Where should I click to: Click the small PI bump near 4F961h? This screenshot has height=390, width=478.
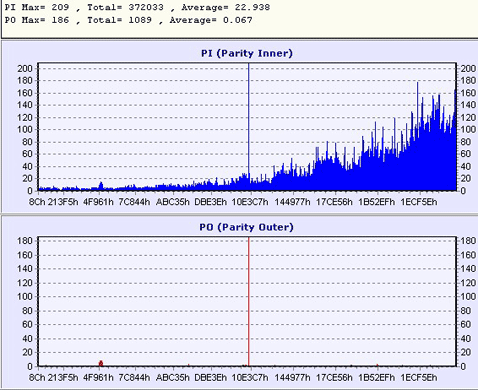101,186
